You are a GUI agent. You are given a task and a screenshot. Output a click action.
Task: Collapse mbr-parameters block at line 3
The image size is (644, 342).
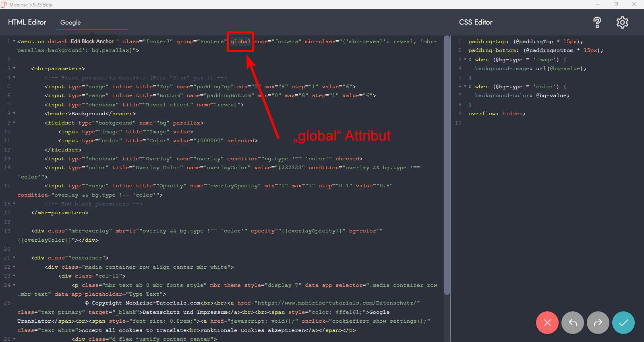point(14,68)
